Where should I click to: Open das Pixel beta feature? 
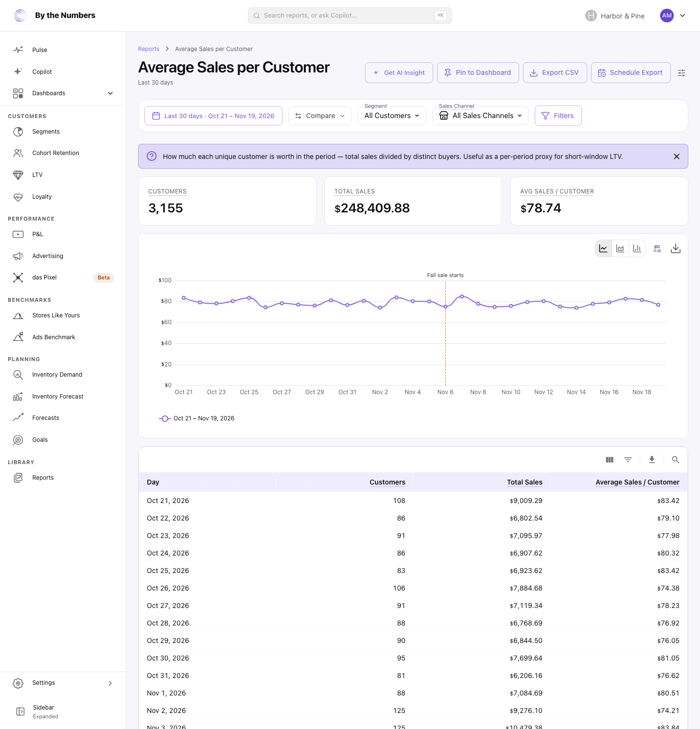point(63,278)
